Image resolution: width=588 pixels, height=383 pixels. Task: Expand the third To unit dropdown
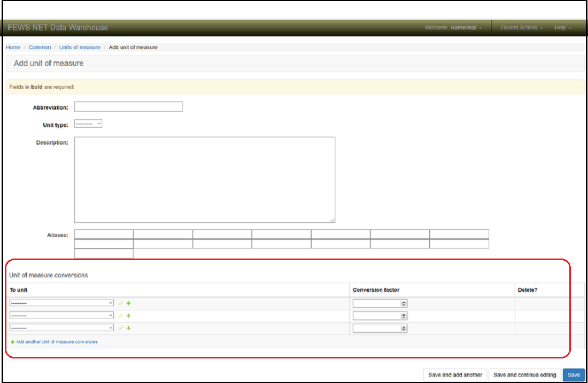tap(62, 327)
